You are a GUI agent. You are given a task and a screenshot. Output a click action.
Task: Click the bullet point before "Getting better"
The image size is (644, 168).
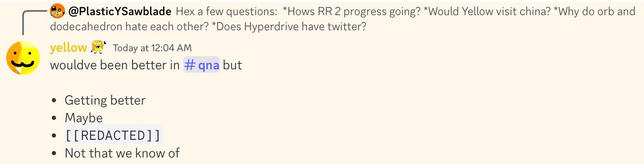coord(54,101)
